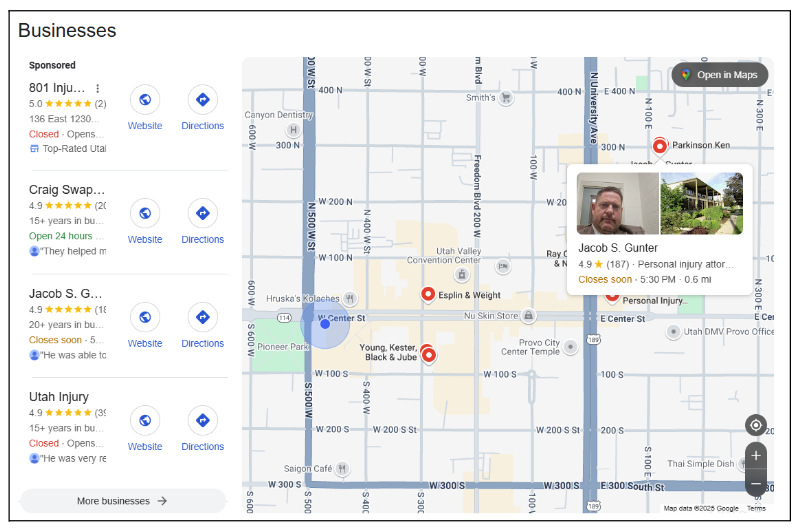Zoom in on the map
803x530 pixels.
click(x=756, y=456)
